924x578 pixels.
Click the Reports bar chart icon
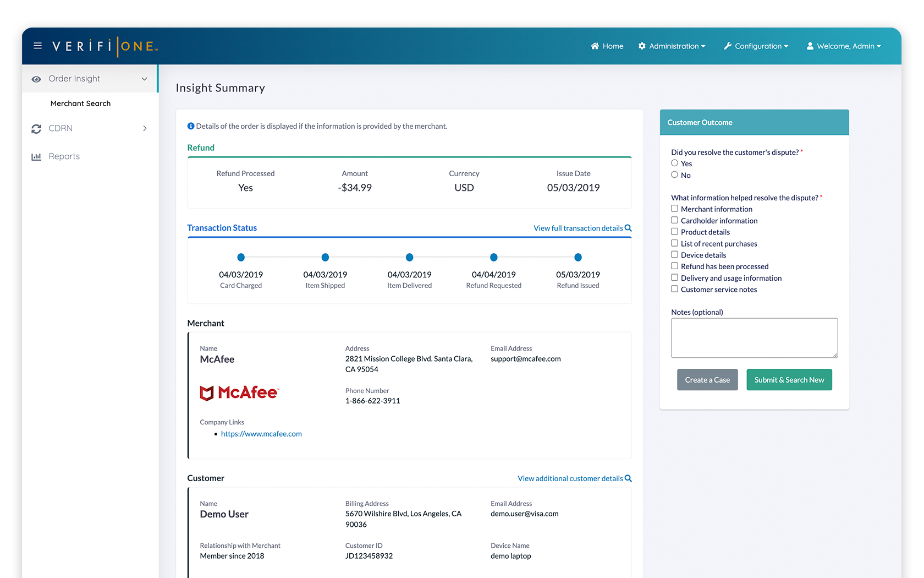(36, 157)
